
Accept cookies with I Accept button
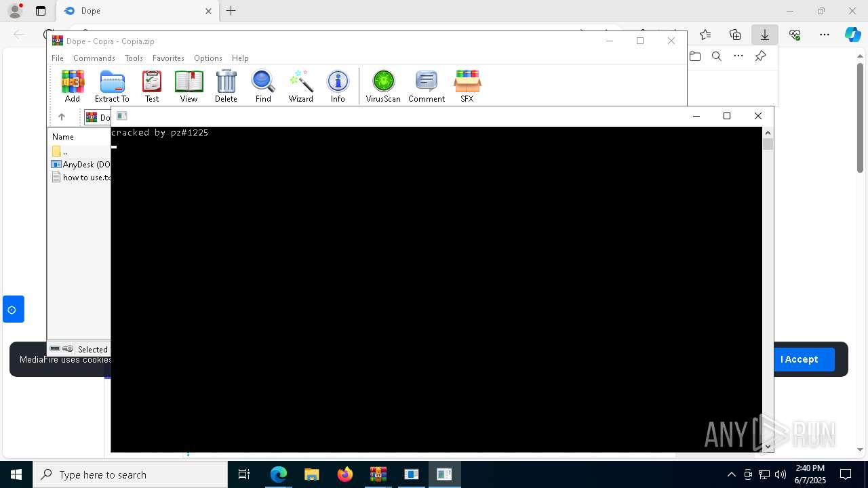tap(799, 359)
